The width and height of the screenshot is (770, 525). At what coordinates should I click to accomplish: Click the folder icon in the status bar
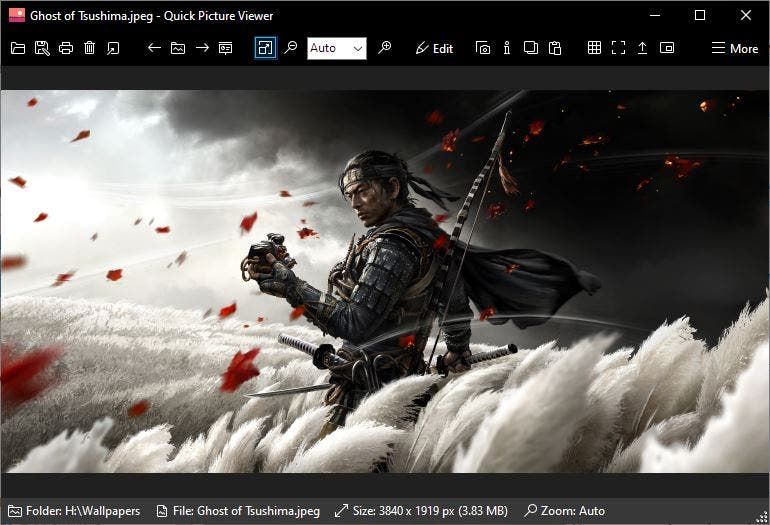(x=15, y=511)
